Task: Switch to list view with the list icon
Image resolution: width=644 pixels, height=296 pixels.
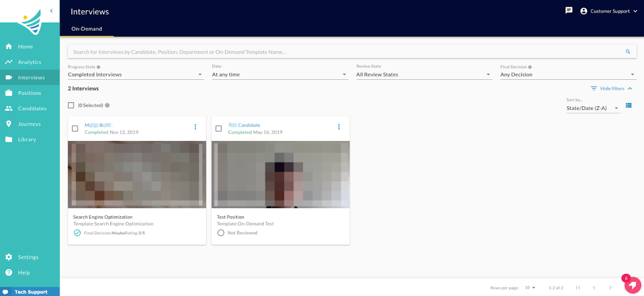Action: pos(629,105)
